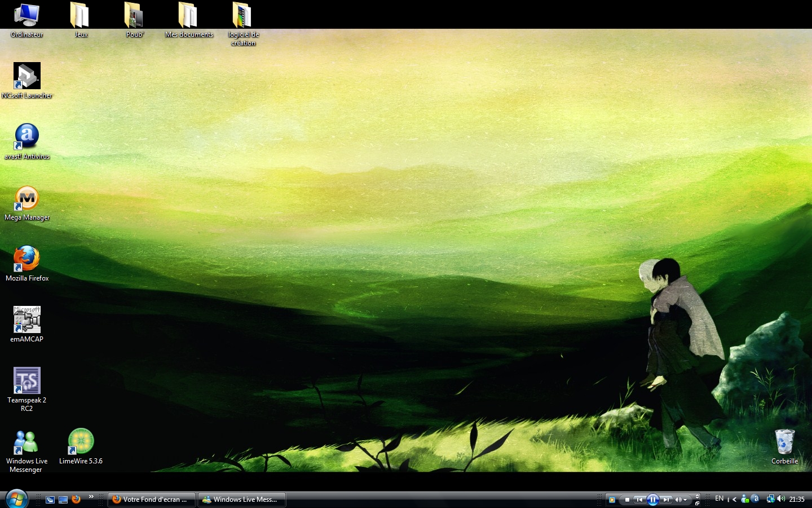Open the EN language bar selector
This screenshot has height=508, width=812.
pos(720,498)
